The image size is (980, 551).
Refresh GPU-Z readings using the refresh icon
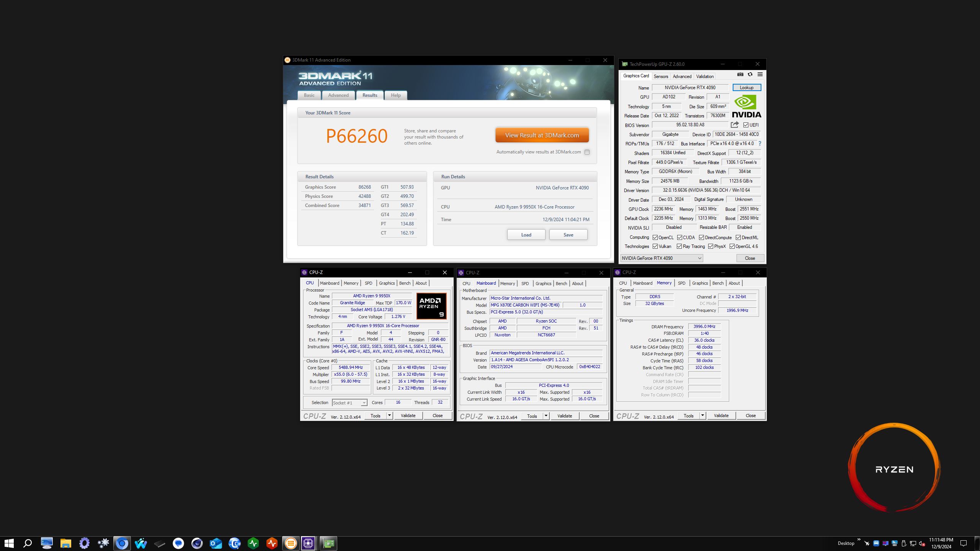tap(750, 75)
